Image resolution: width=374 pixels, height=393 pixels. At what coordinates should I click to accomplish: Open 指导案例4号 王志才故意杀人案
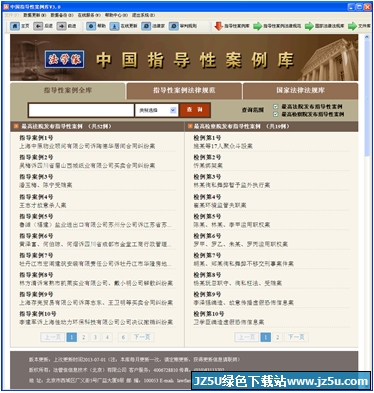97,201
